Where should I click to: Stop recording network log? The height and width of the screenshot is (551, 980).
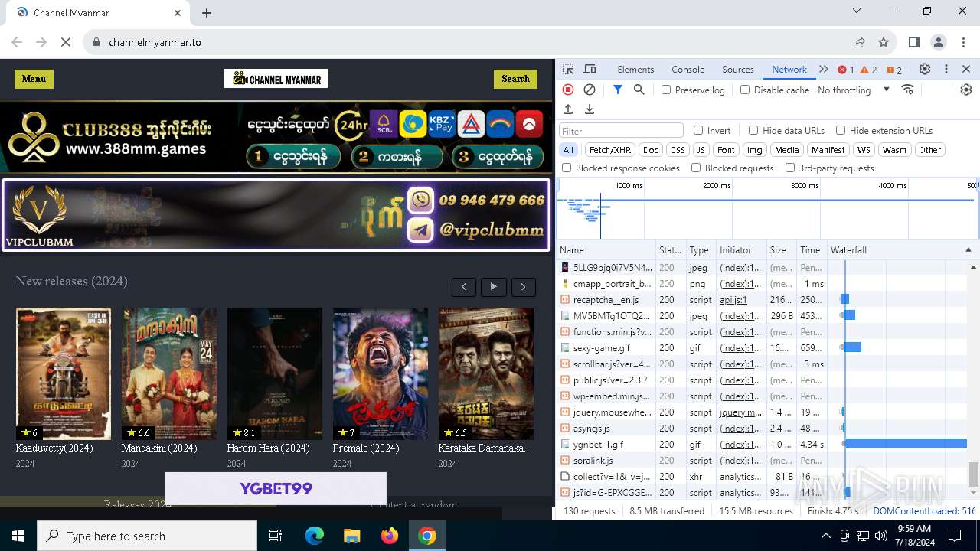tap(568, 90)
